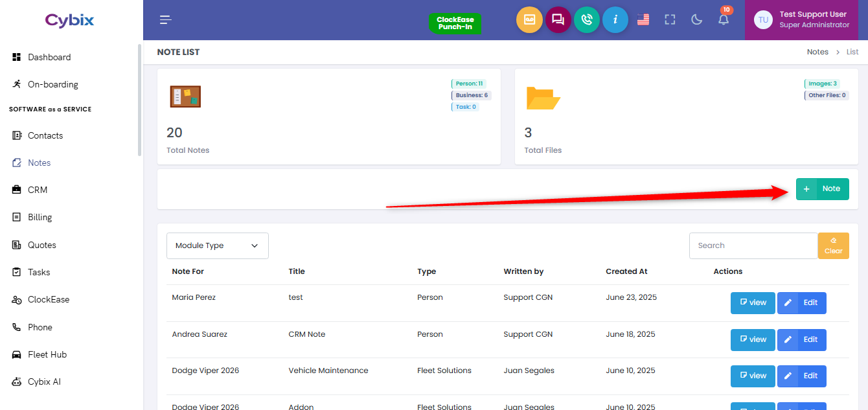Click the yellow folder Total Files icon
This screenshot has width=868, height=410.
[x=543, y=98]
